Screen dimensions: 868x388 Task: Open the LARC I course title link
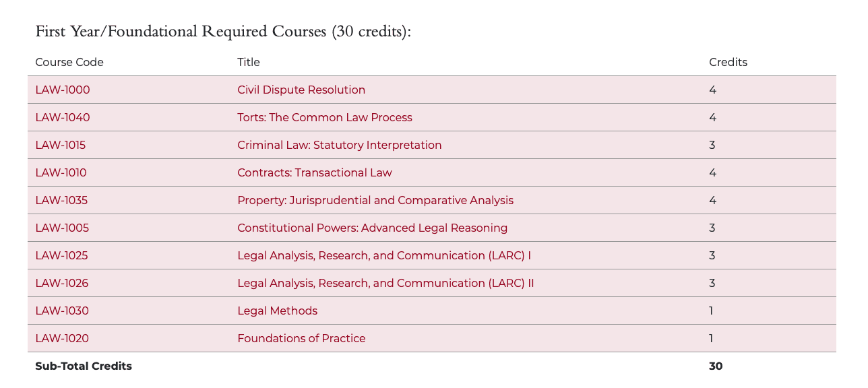[x=383, y=256]
